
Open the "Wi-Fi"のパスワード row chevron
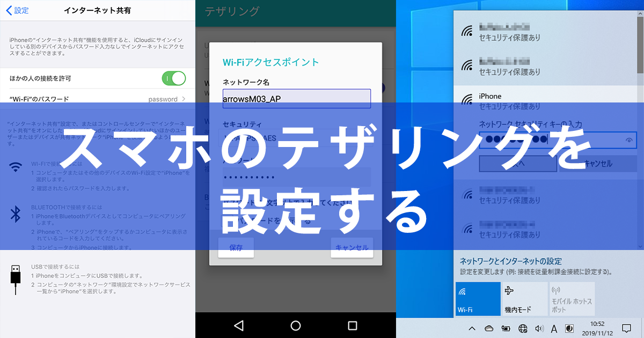coord(184,99)
